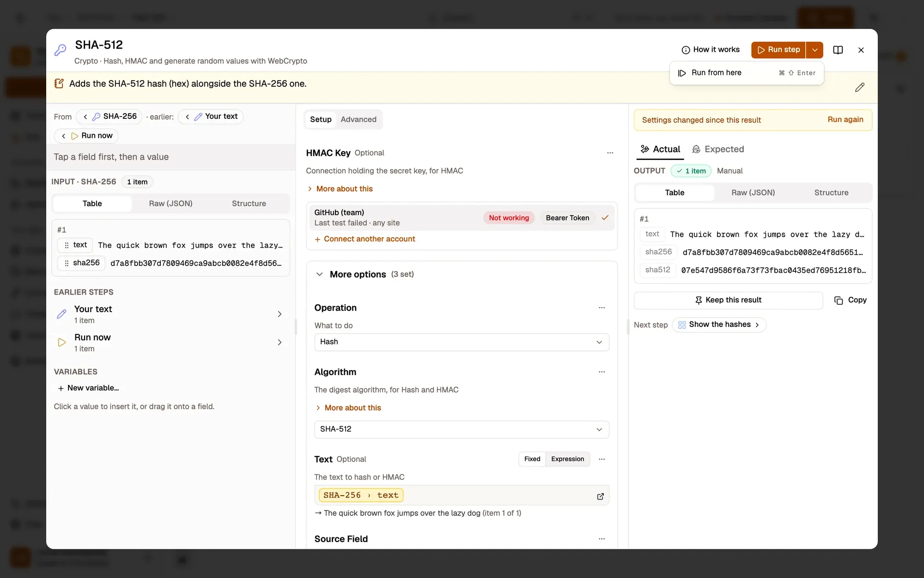The width and height of the screenshot is (924, 578).
Task: Click Keep this result button
Action: click(x=728, y=301)
